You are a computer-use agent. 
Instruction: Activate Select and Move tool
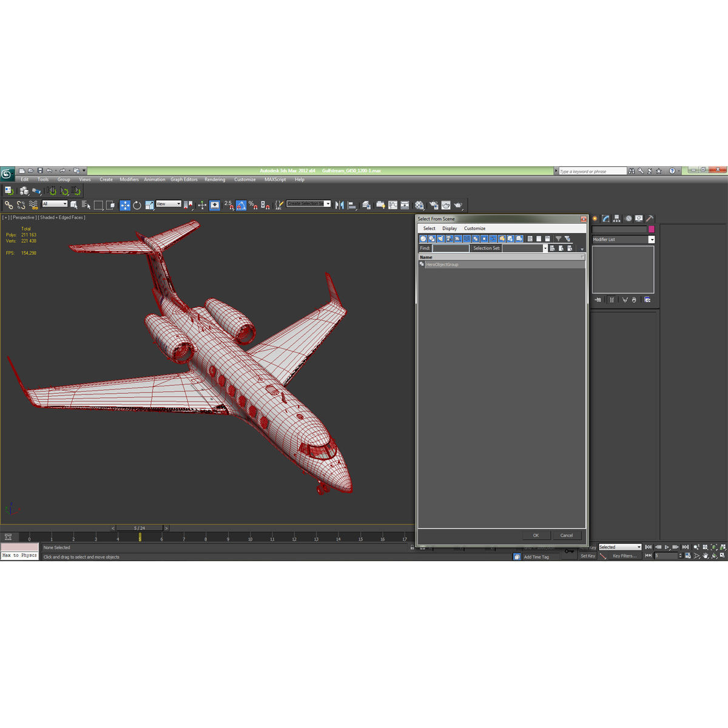(x=125, y=205)
